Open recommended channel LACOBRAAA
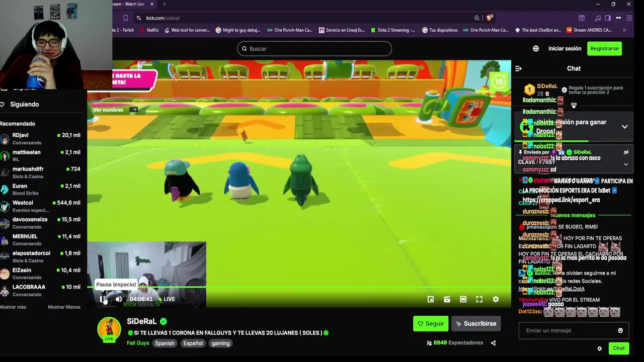 [x=41, y=291]
